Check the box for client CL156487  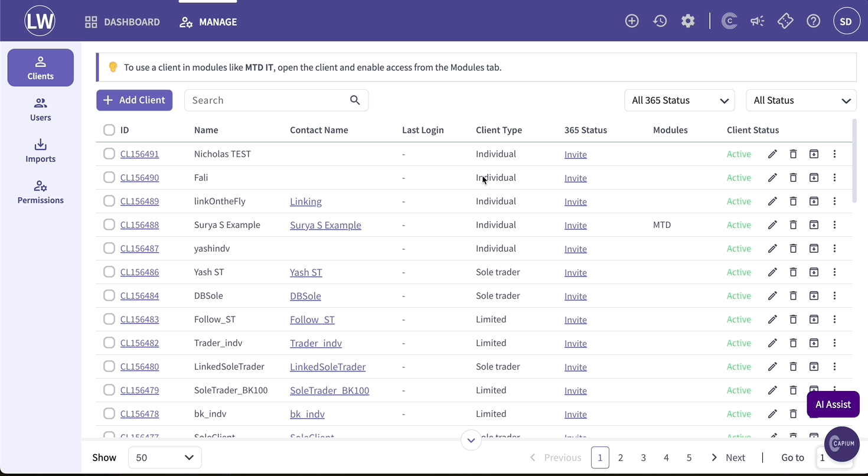[109, 248]
